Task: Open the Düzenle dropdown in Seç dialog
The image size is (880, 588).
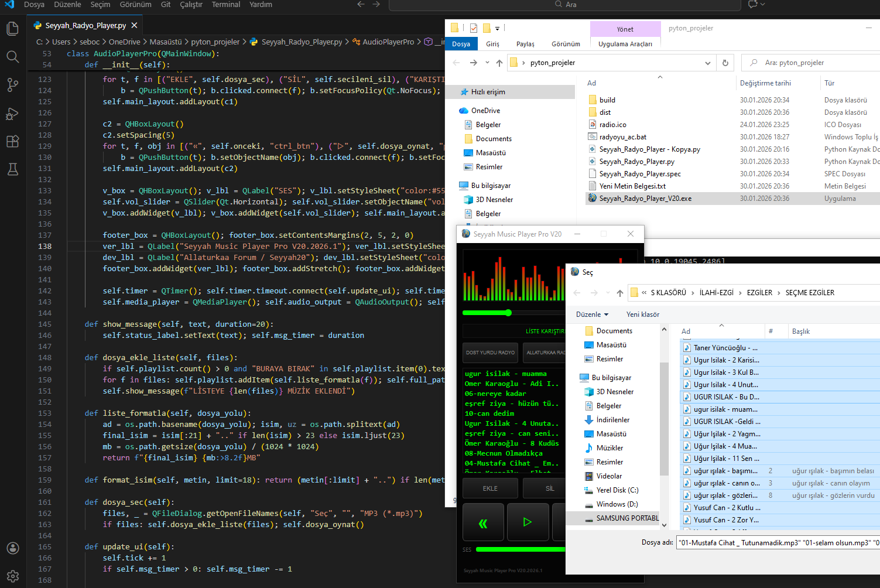Action: [x=592, y=314]
